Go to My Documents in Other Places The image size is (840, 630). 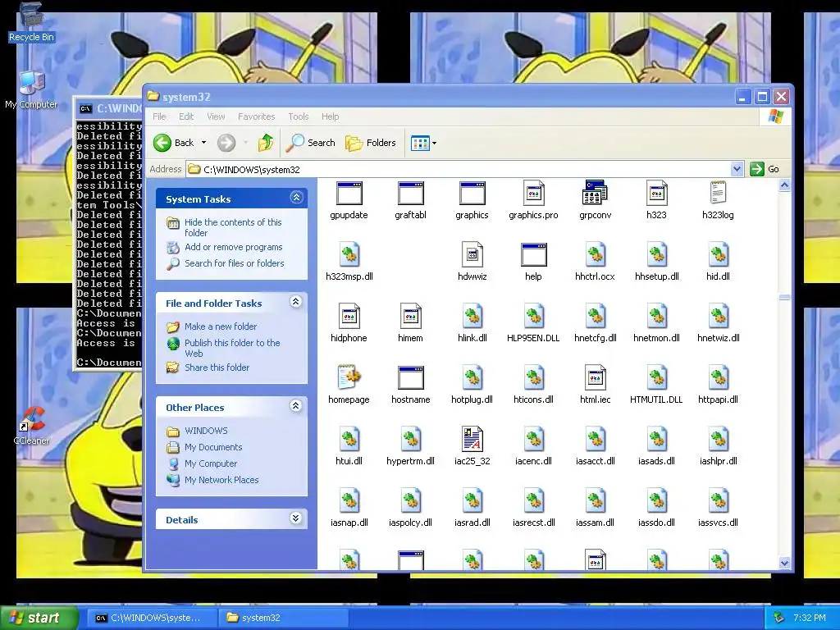(x=213, y=447)
